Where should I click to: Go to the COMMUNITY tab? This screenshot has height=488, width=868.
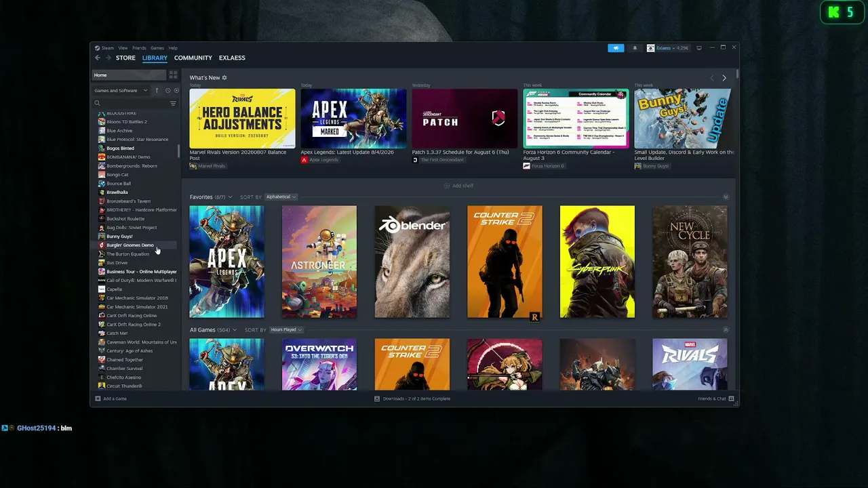193,58
